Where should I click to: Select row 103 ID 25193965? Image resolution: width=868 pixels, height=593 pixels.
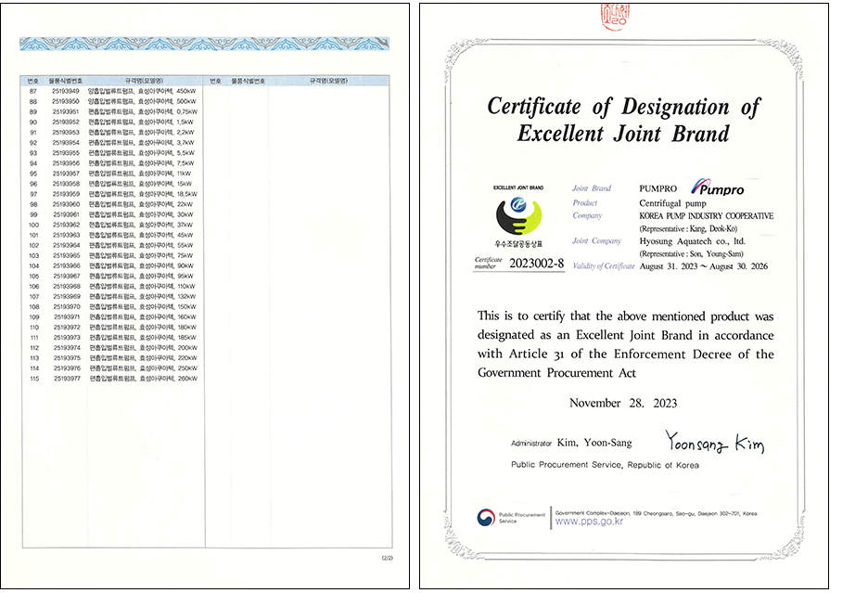(66, 255)
